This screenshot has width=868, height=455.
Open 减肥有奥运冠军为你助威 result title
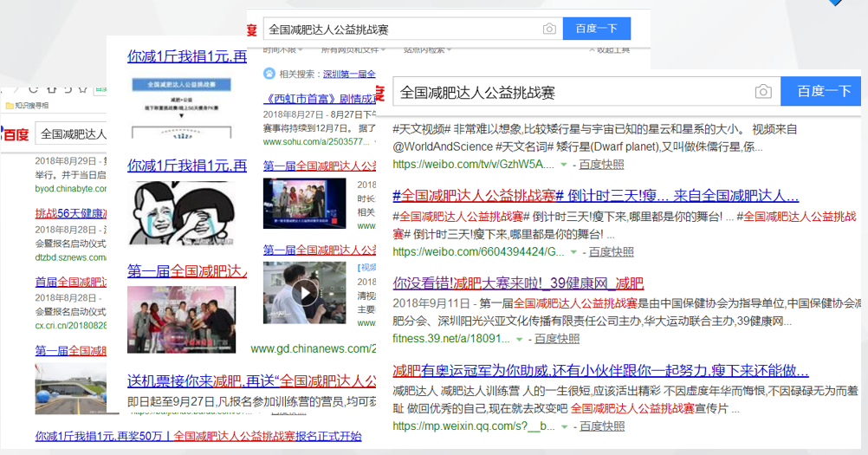(600, 370)
